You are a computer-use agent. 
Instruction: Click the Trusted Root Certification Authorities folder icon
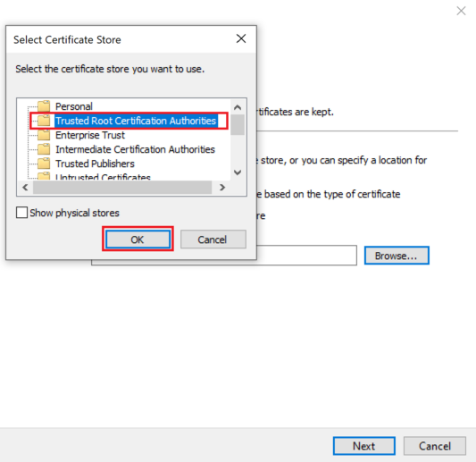point(44,121)
